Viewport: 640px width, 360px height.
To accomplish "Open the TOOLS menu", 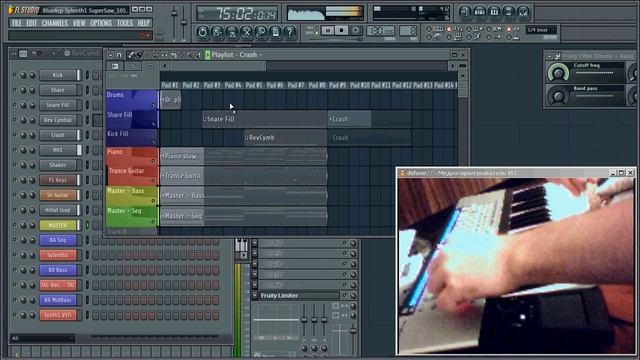I will click(x=125, y=23).
